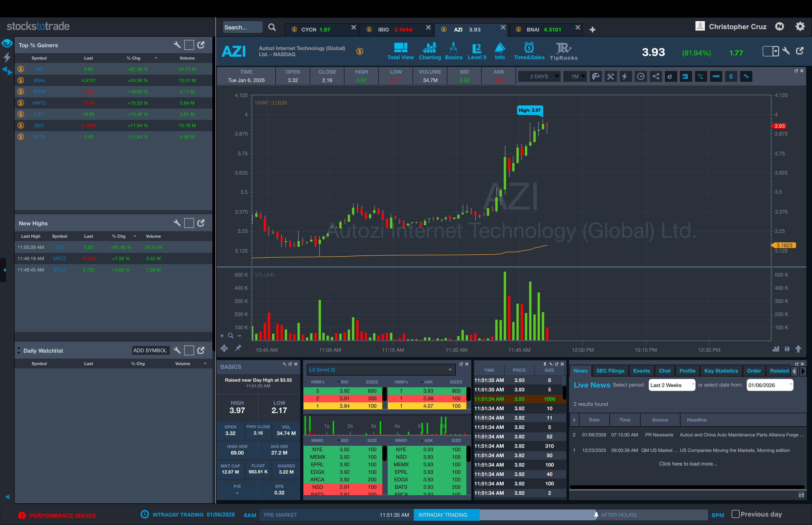Click the load more news link
The image size is (812, 525).
click(688, 464)
